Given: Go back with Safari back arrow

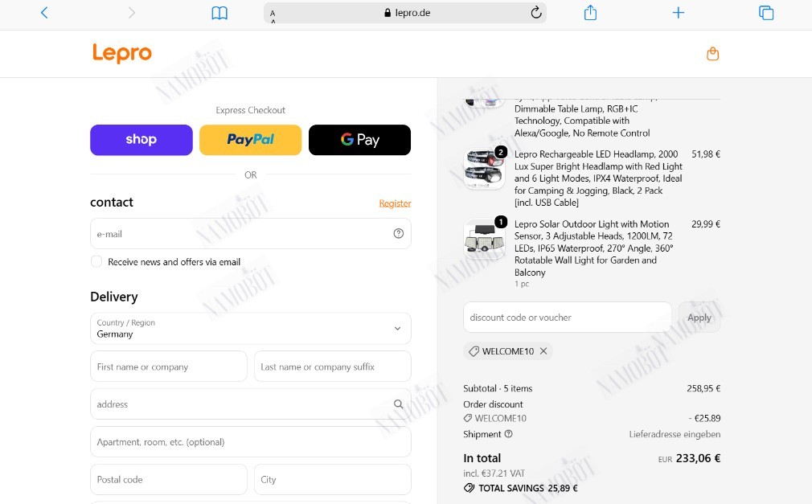Looking at the screenshot, I should tap(44, 12).
